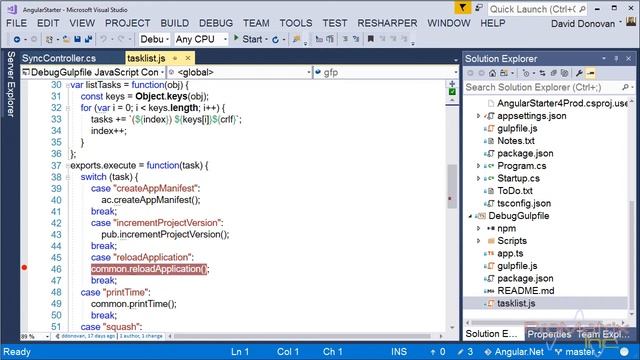Select Notes.txt in Solution Explorer
Image resolution: width=640 pixels, height=360 pixels.
click(x=516, y=141)
